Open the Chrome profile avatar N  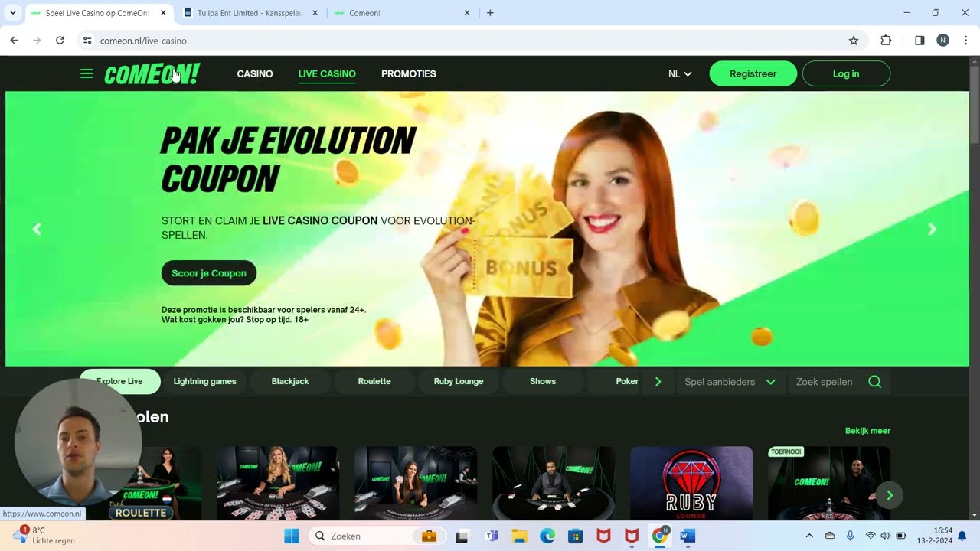(x=943, y=41)
